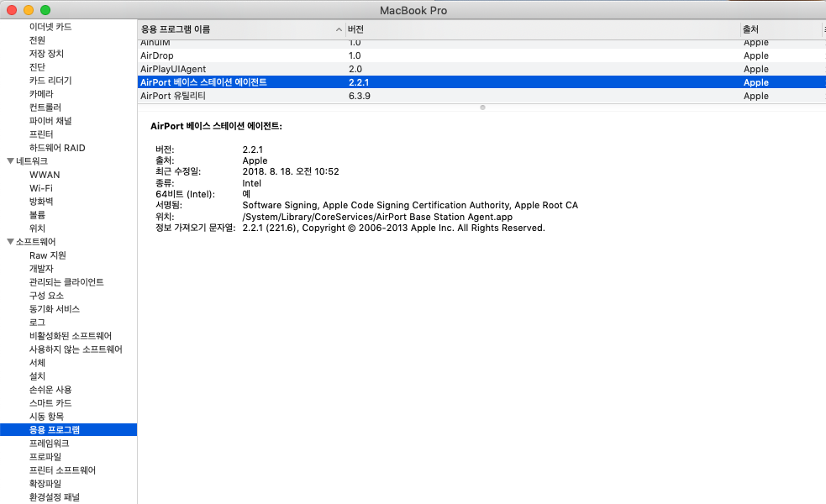The image size is (826, 504).
Task: Select the 소프트웨어 category label
Action: 35,242
